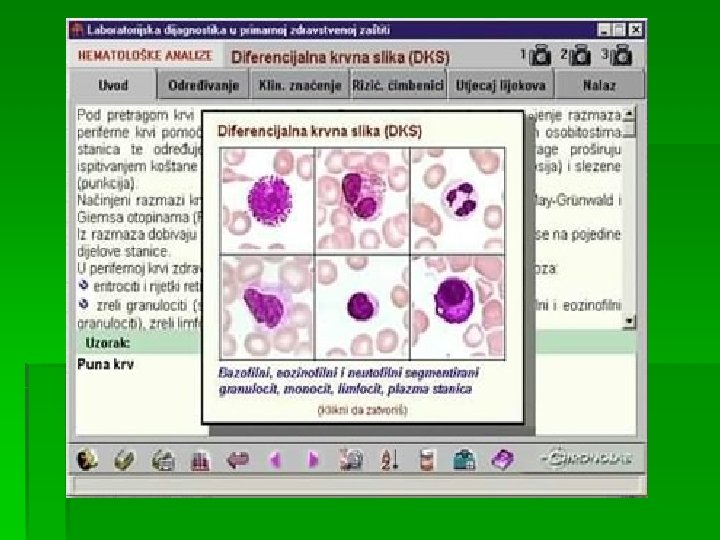Screen dimensions: 720x540
Task: Click the A-to-Z sort index icon
Action: 389,460
